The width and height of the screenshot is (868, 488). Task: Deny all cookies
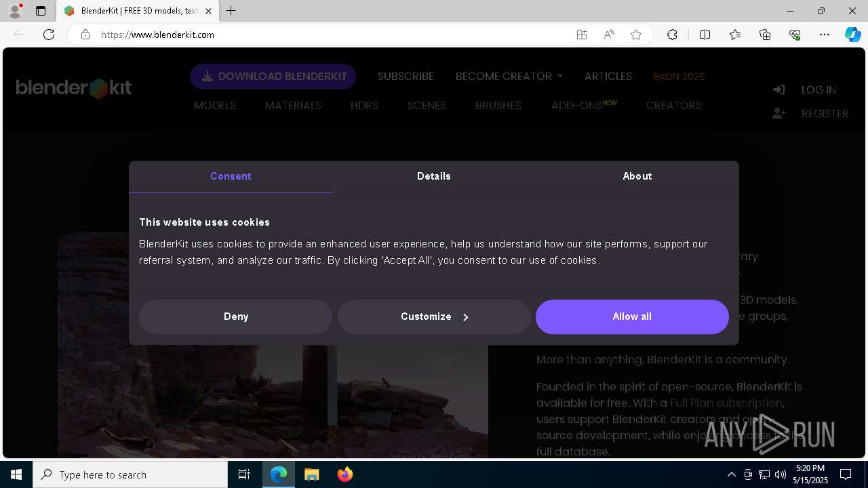tap(236, 317)
